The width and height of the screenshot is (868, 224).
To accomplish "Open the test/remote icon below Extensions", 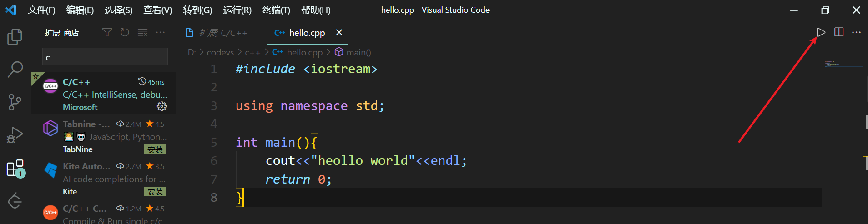I will (x=15, y=200).
